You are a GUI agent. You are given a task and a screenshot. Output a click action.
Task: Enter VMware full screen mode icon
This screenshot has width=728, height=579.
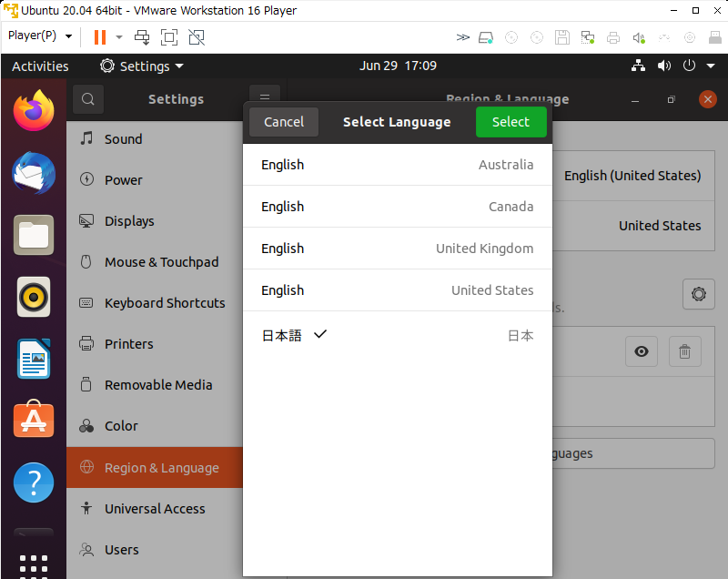(169, 37)
